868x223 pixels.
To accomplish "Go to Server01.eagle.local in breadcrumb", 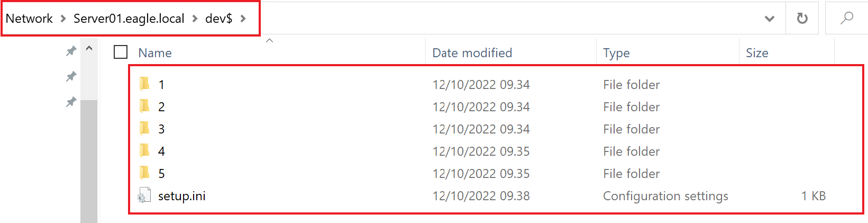I will click(x=129, y=19).
